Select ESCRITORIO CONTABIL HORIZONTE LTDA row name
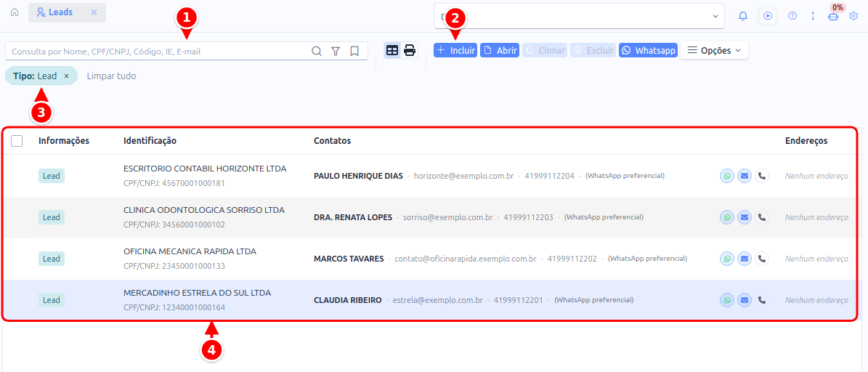The width and height of the screenshot is (868, 372). 205,169
